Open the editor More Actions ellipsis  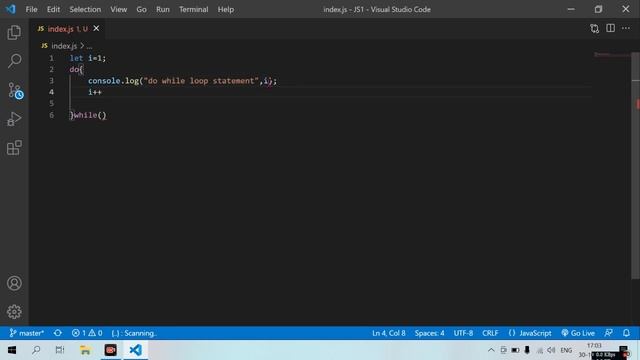tap(626, 28)
